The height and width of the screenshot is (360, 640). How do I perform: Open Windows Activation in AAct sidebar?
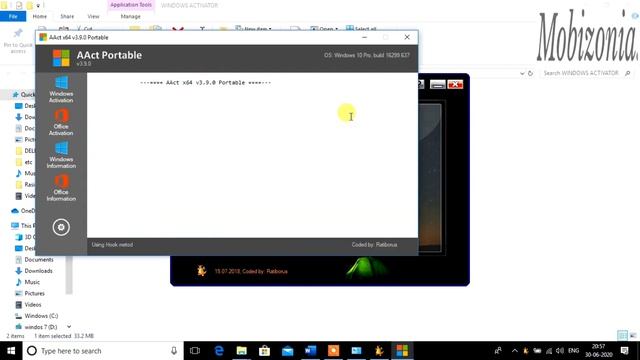pos(61,89)
